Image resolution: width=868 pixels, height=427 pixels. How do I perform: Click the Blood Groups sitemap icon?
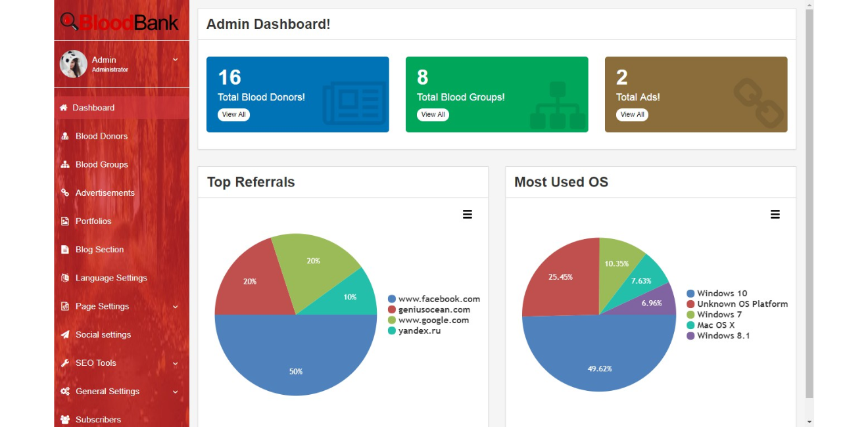coord(65,165)
